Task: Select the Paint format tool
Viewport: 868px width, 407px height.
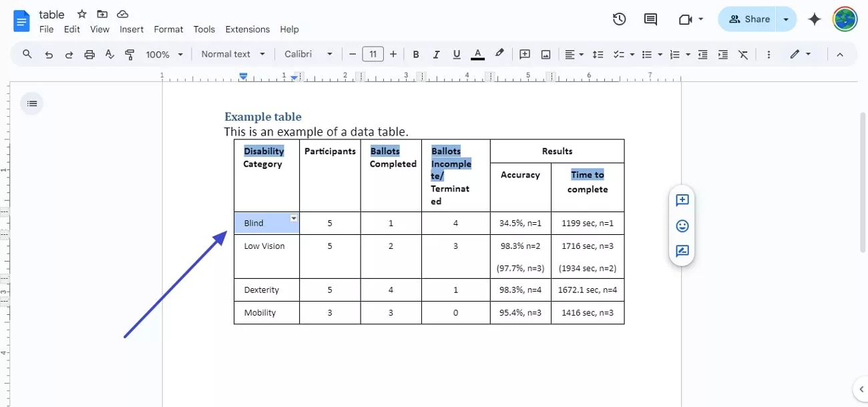Action: (x=129, y=54)
